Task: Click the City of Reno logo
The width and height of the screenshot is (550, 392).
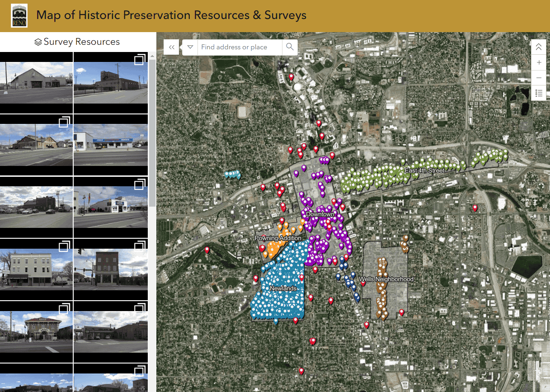Action: tap(19, 16)
